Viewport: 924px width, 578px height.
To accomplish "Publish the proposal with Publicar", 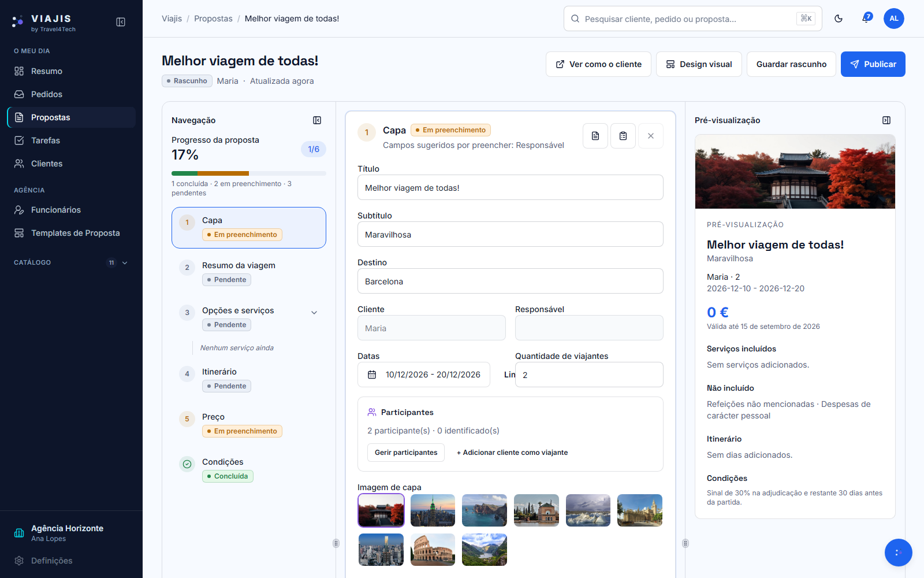I will click(873, 64).
